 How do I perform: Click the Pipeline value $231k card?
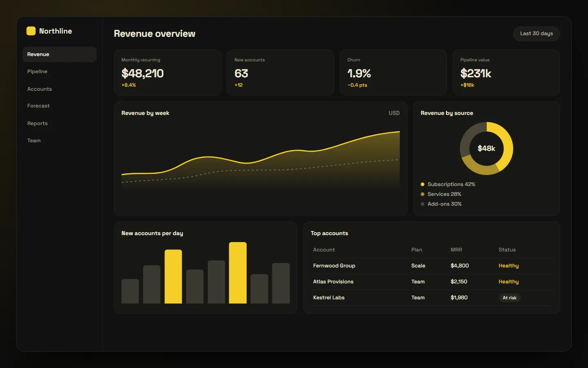coord(506,72)
